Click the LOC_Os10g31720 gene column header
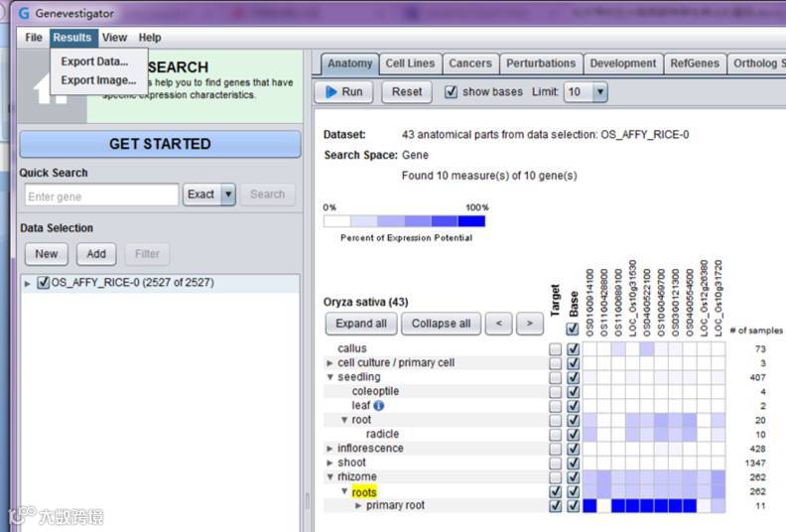This screenshot has height=532, width=786. coord(719,299)
